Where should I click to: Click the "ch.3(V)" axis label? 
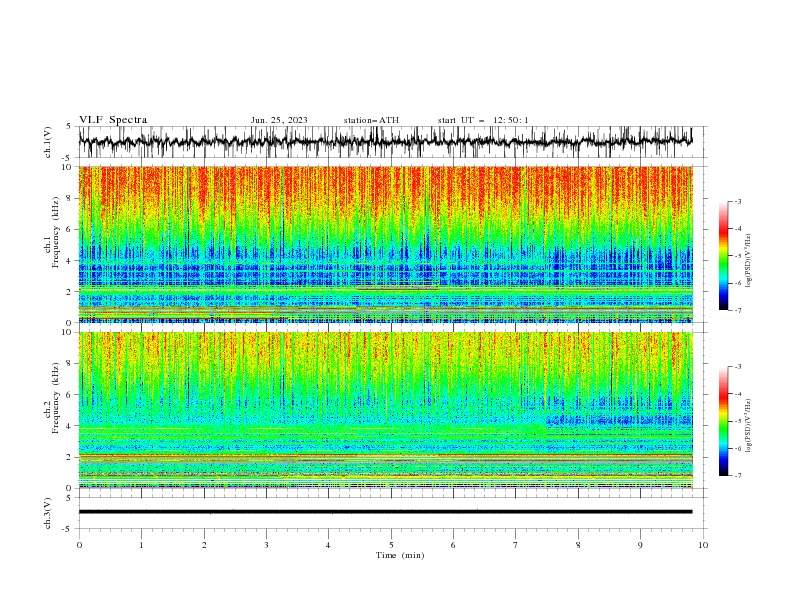(x=48, y=513)
